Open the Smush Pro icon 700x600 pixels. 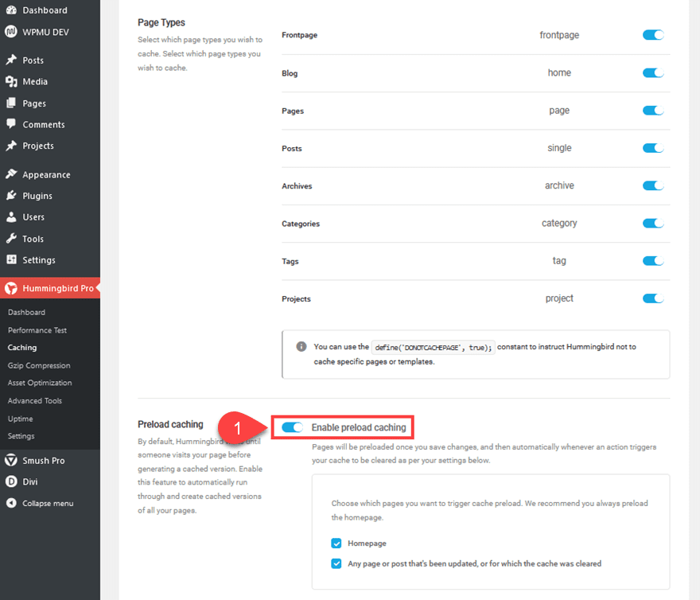12,460
